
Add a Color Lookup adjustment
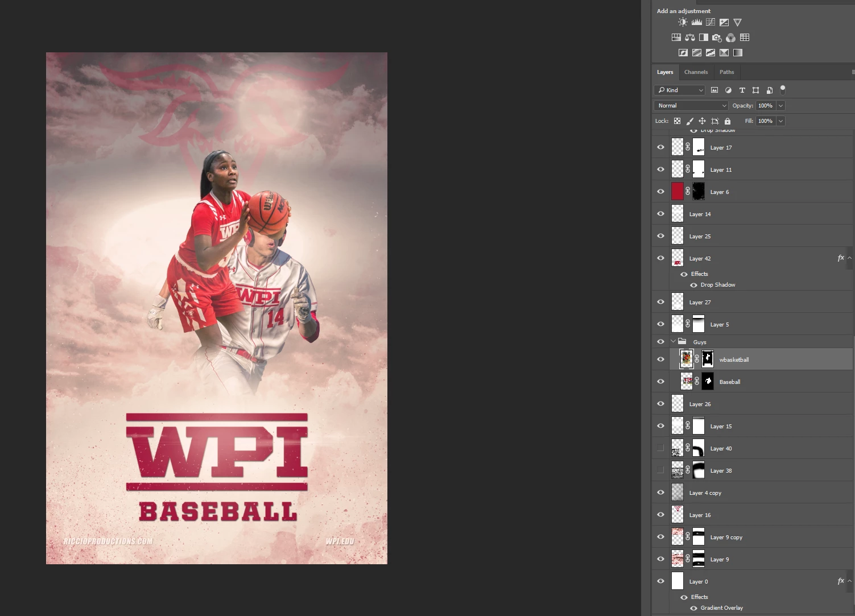point(745,38)
